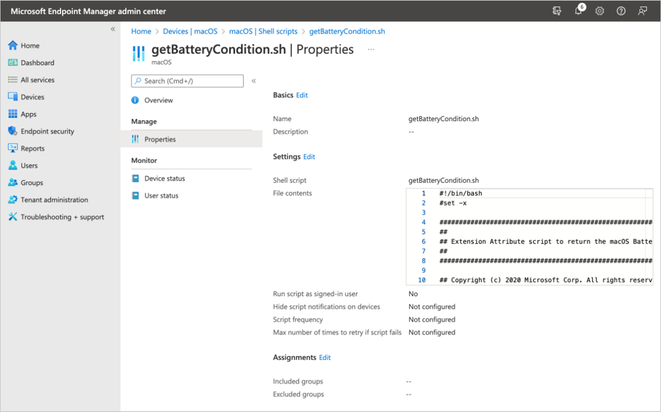Click 'No' value for Run script as signed-in user
Screen dimensions: 661x412
tap(413, 294)
